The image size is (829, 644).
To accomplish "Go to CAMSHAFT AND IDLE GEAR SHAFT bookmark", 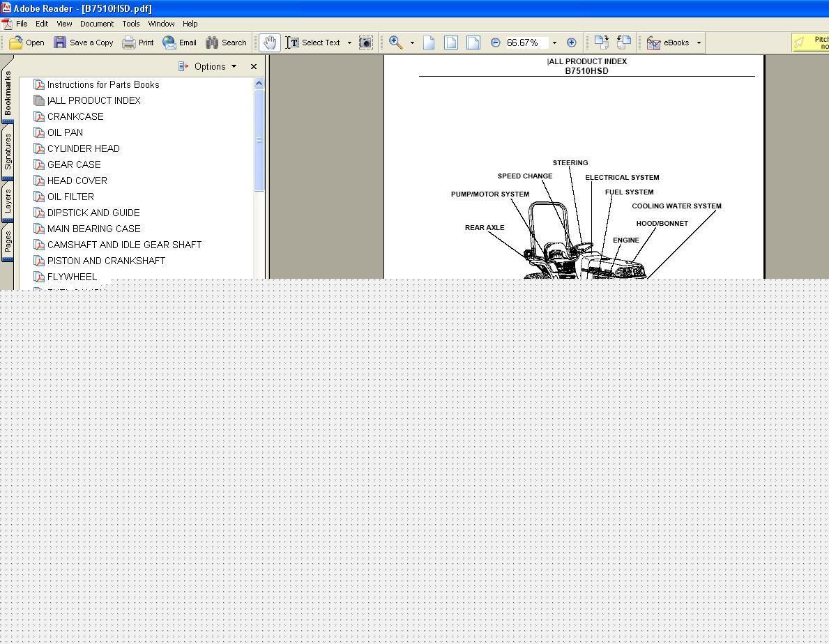I will [x=124, y=245].
